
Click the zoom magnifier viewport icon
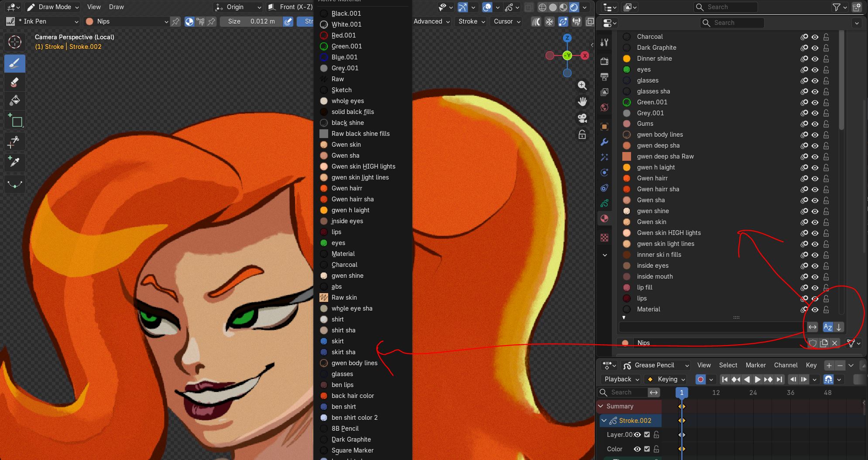coord(582,85)
